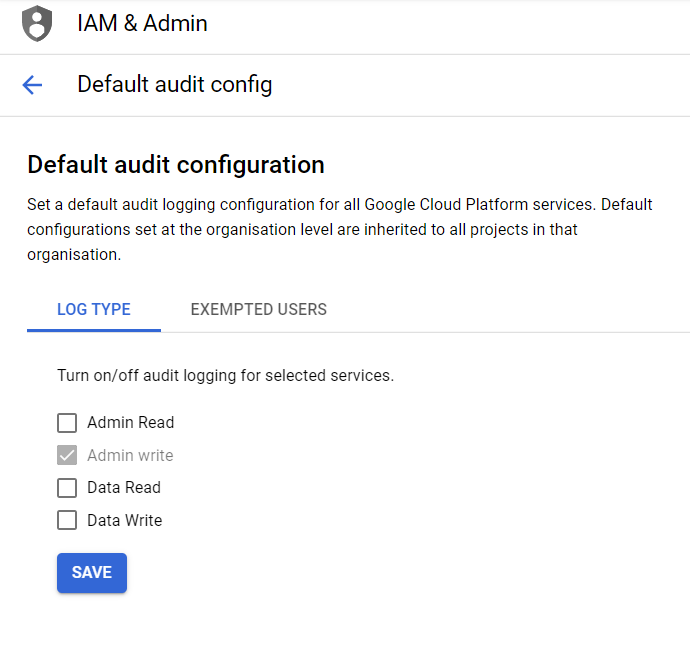This screenshot has width=690, height=655.
Task: Select the 'Default audit configuration' bold heading
Action: 175,165
